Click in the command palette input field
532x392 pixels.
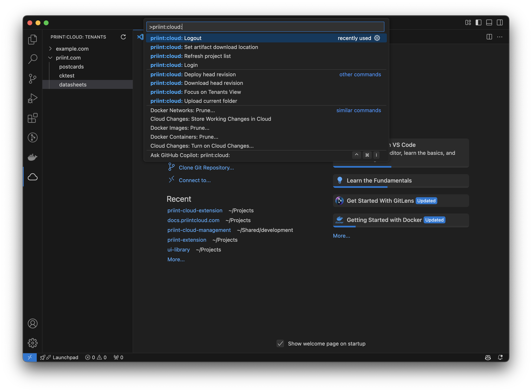[x=265, y=27]
